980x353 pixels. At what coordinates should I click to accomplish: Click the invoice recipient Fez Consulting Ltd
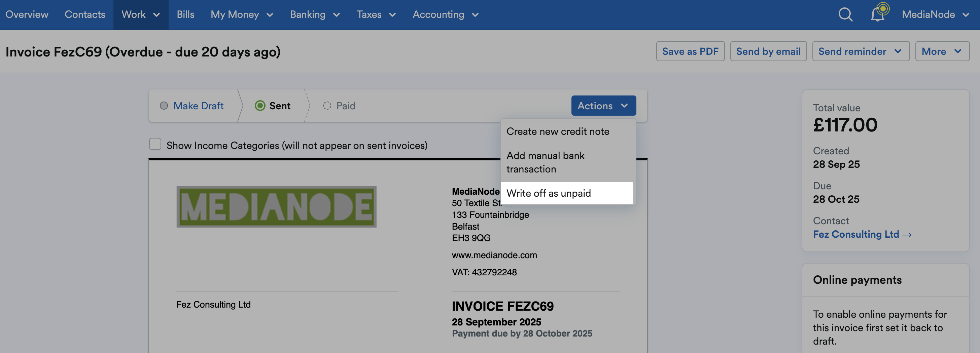(213, 304)
